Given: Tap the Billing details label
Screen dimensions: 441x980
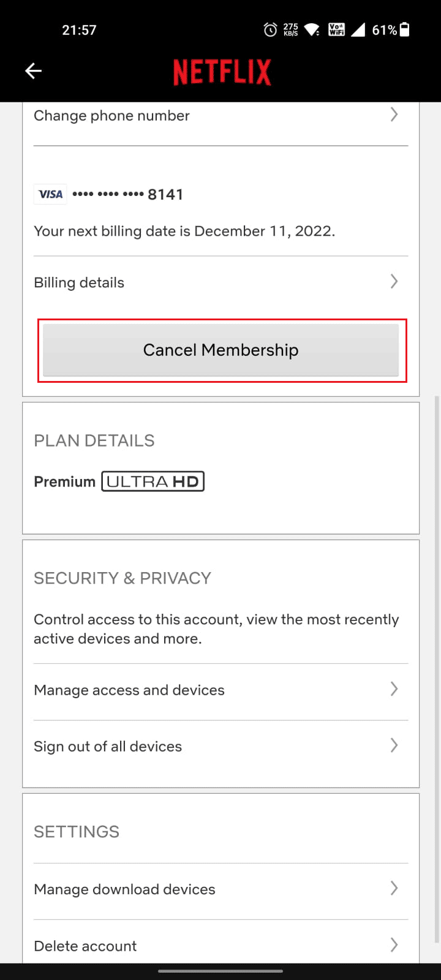Looking at the screenshot, I should click(x=79, y=282).
